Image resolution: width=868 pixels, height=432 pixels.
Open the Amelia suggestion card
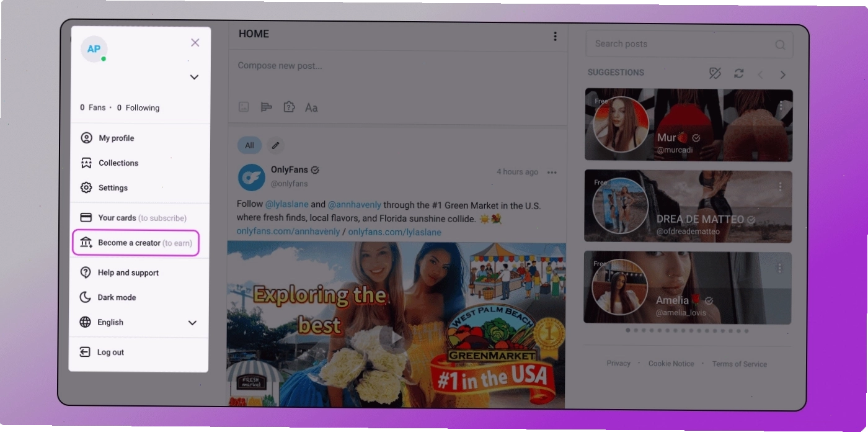(x=688, y=287)
